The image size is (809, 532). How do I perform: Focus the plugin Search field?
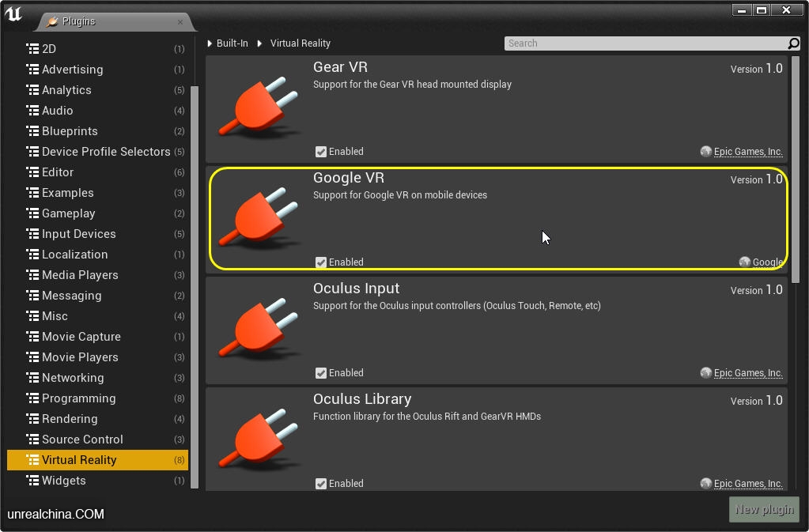point(645,43)
